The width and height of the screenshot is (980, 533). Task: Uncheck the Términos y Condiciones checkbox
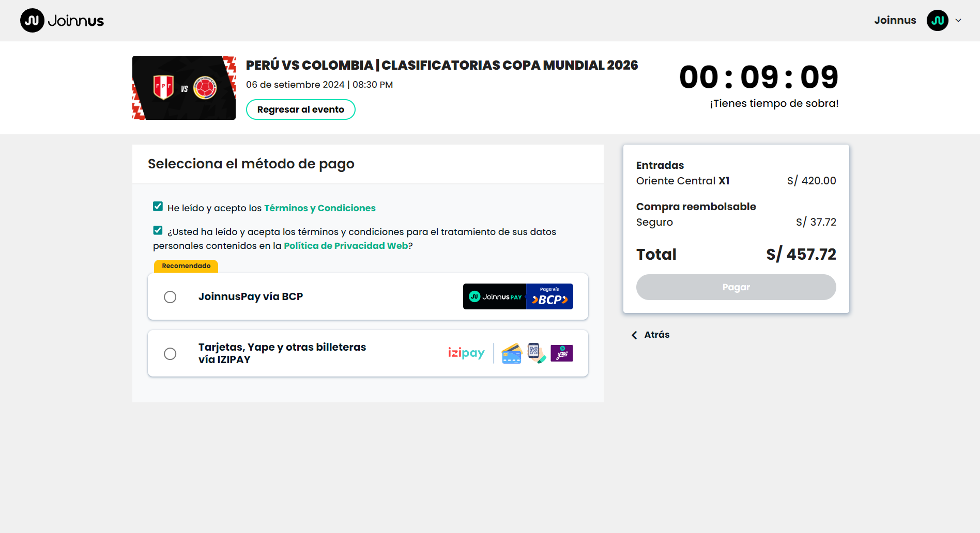pos(158,207)
